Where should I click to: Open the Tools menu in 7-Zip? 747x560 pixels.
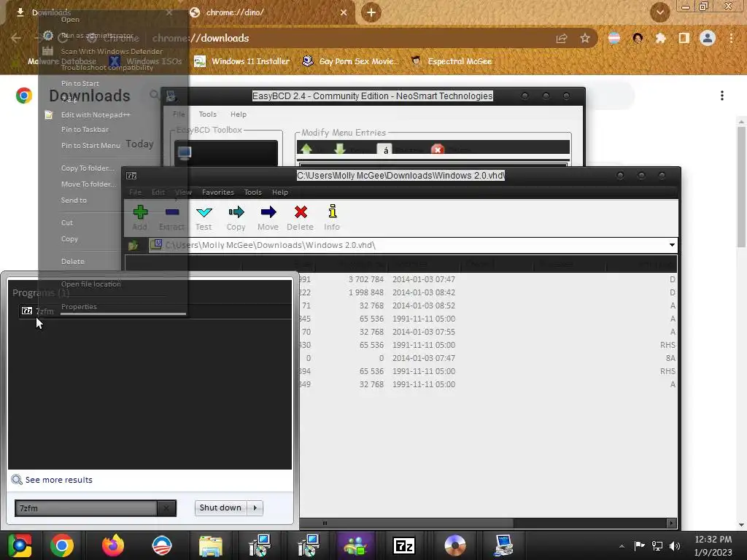click(252, 192)
